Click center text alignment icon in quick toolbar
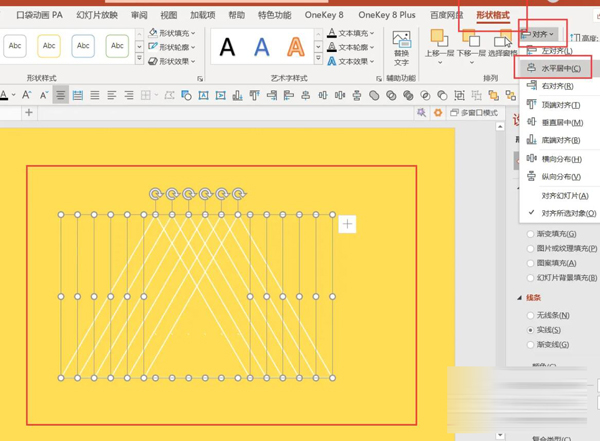 click(x=60, y=95)
